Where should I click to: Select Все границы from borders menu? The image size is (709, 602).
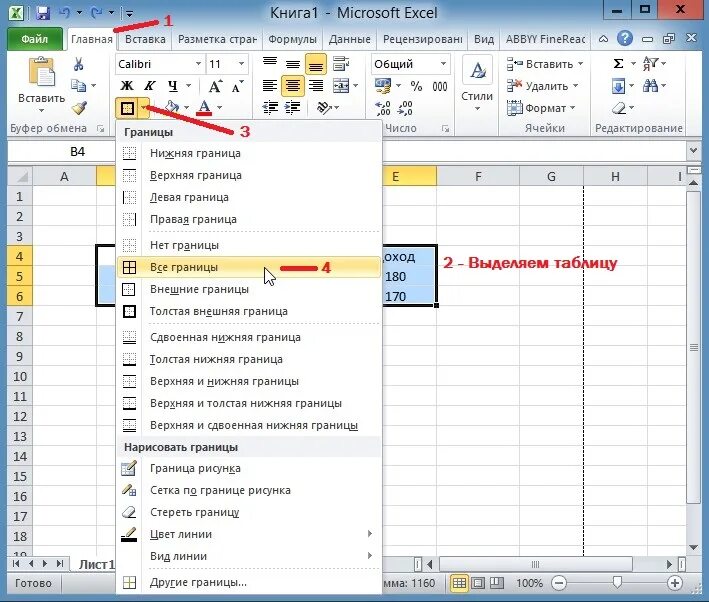[249, 267]
